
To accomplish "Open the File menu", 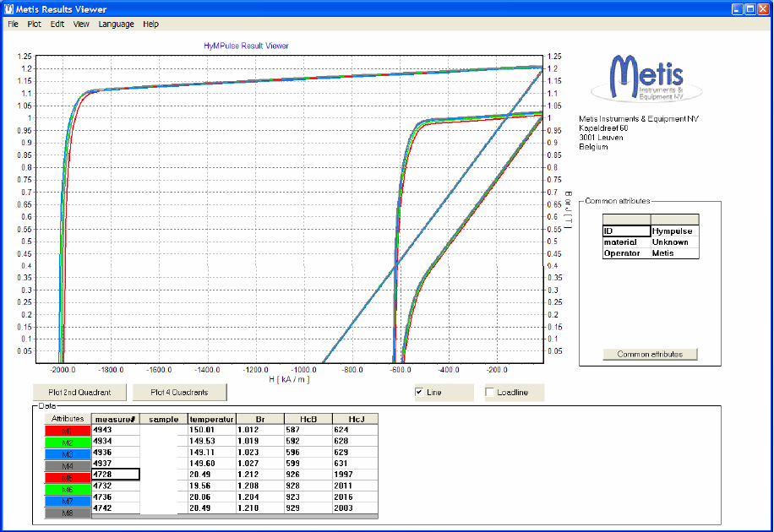I will pyautogui.click(x=13, y=24).
